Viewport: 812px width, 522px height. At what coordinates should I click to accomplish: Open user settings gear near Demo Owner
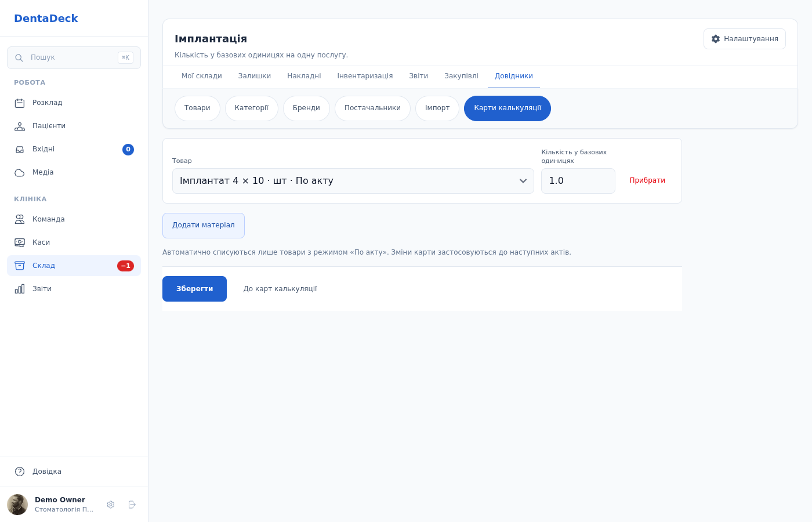[x=111, y=505]
